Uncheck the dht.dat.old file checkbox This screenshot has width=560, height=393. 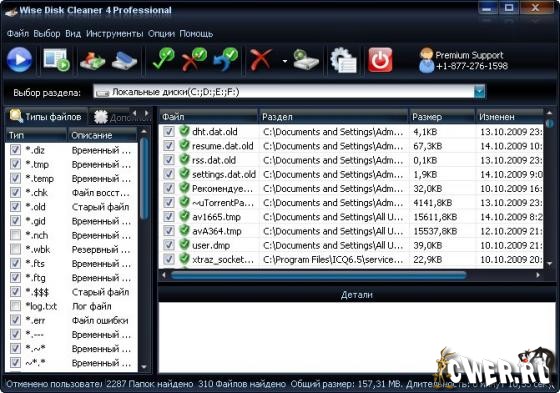(169, 131)
